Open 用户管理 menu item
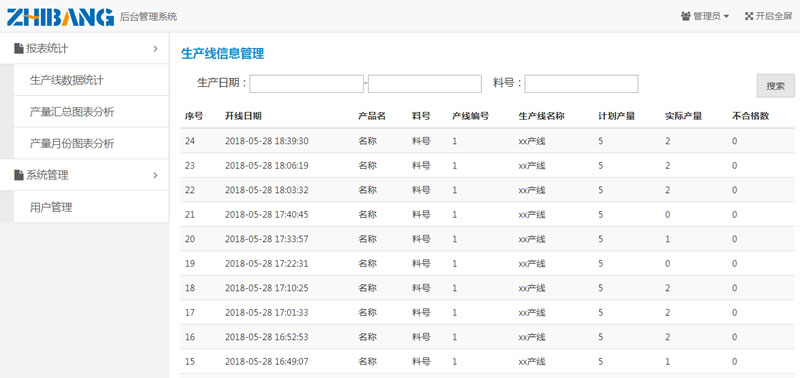This screenshot has height=378, width=800. pyautogui.click(x=91, y=207)
